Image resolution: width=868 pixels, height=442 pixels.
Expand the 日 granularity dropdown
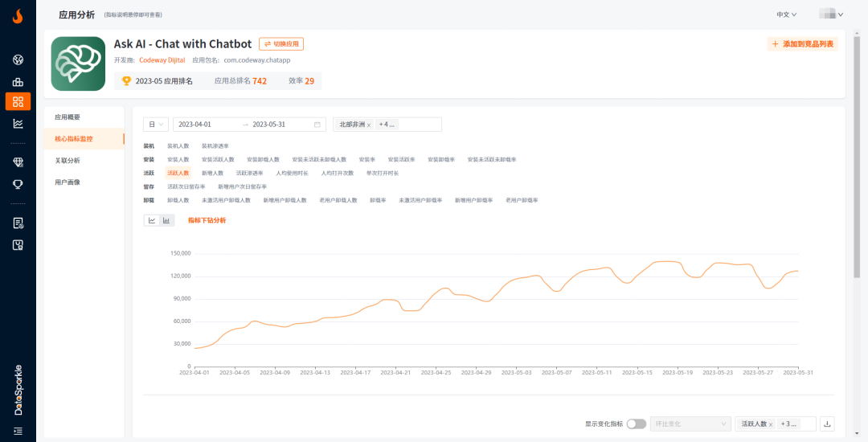(x=156, y=125)
